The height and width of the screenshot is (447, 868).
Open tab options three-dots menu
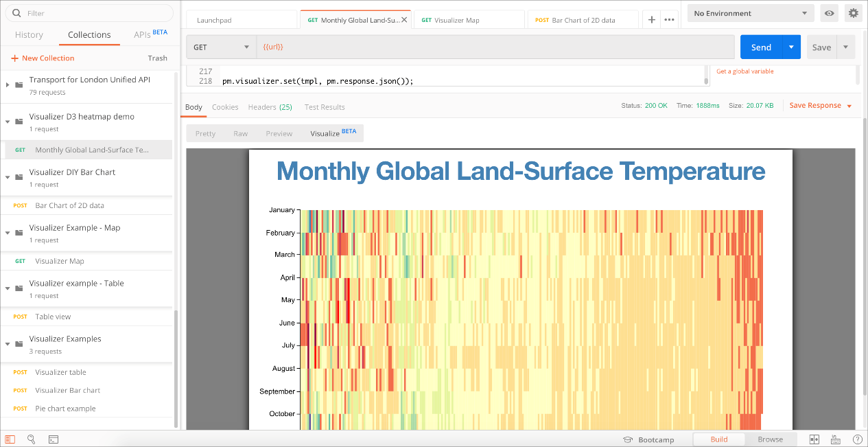pos(669,20)
